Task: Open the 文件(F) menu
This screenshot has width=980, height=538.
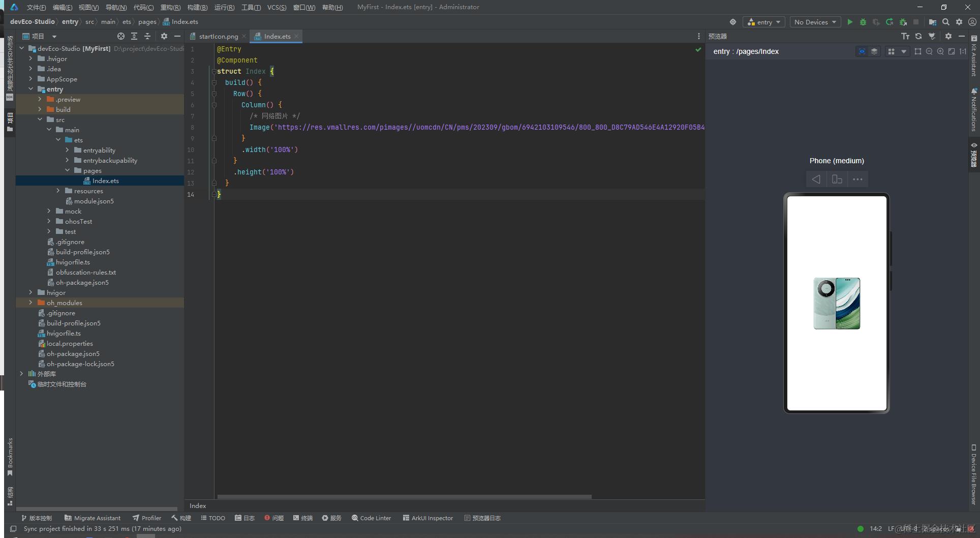Action: [x=36, y=7]
